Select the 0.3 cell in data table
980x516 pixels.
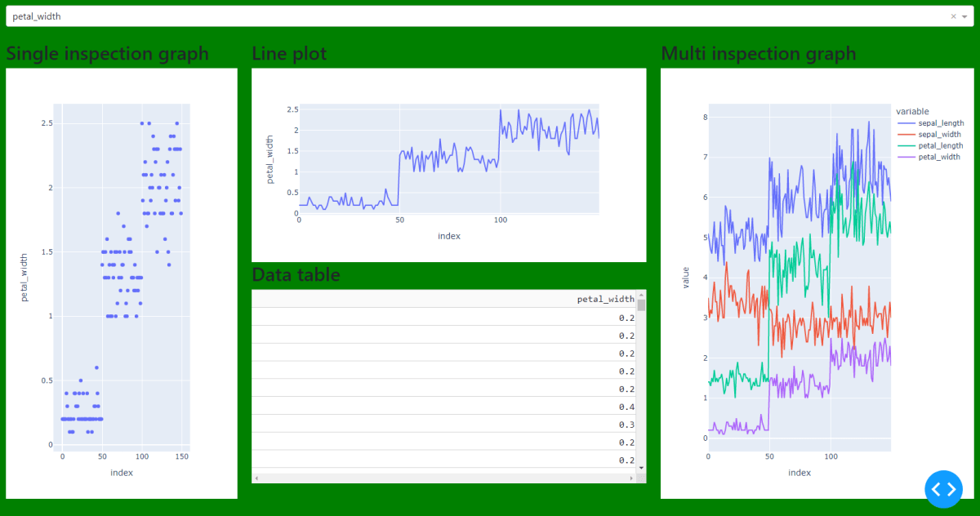click(444, 425)
